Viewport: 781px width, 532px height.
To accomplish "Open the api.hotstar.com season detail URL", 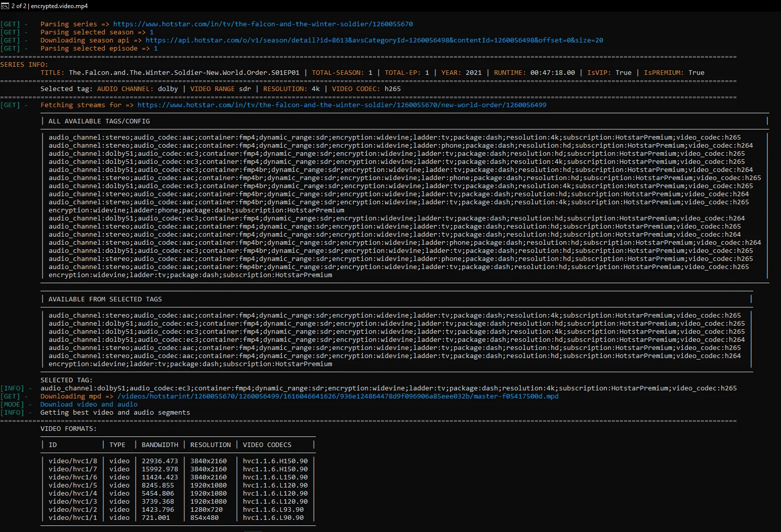I will (375, 40).
